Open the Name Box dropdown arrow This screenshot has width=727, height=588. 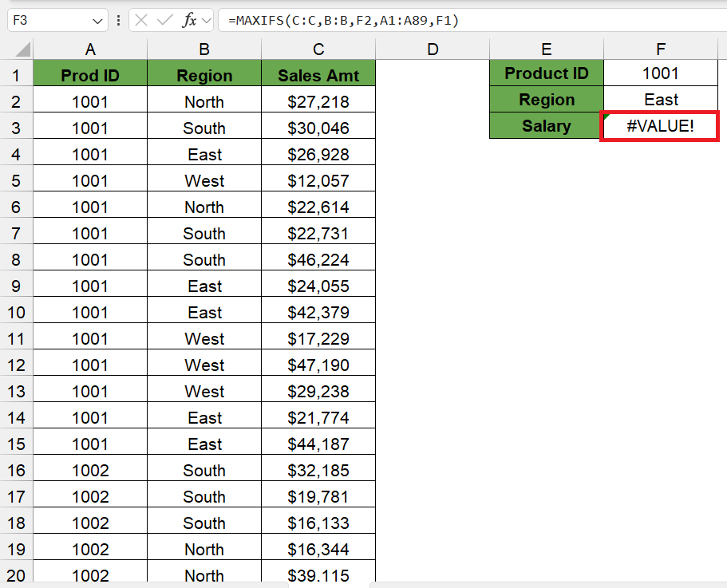click(97, 21)
